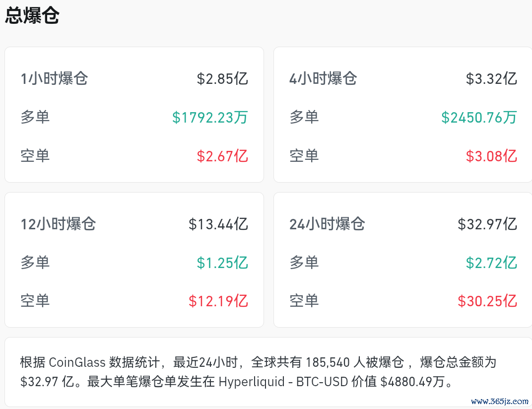This screenshot has height=409, width=532.
Task: Select the 4小时爆仓 card title
Action: pyautogui.click(x=323, y=78)
